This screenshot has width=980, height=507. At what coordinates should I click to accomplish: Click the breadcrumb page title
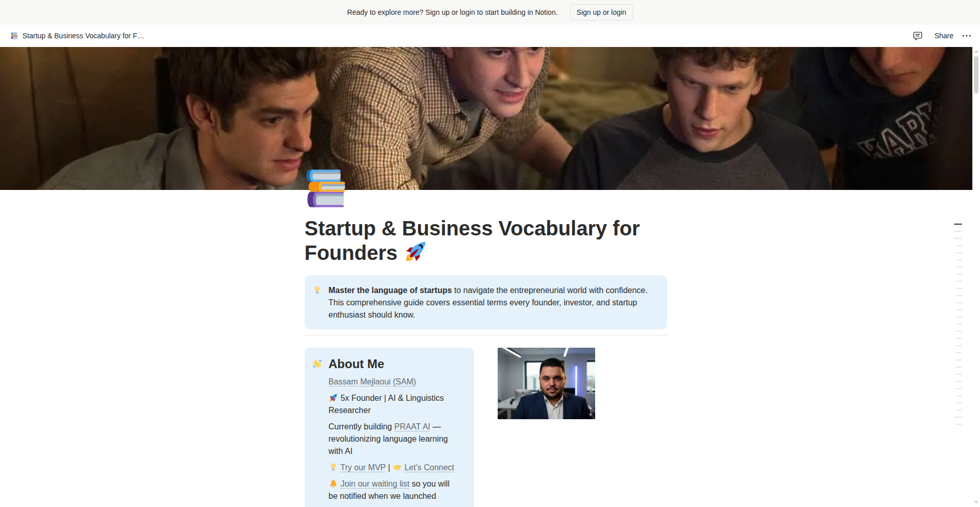tap(83, 36)
